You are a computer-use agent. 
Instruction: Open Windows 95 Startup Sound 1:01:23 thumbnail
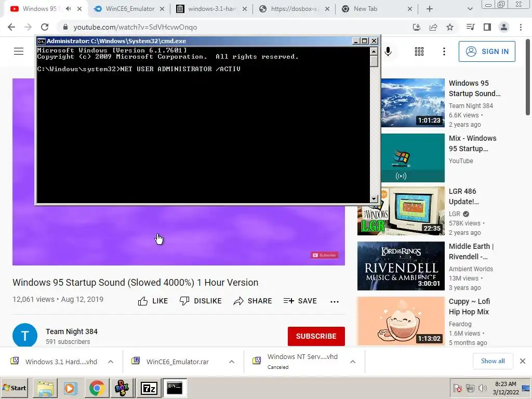413,103
